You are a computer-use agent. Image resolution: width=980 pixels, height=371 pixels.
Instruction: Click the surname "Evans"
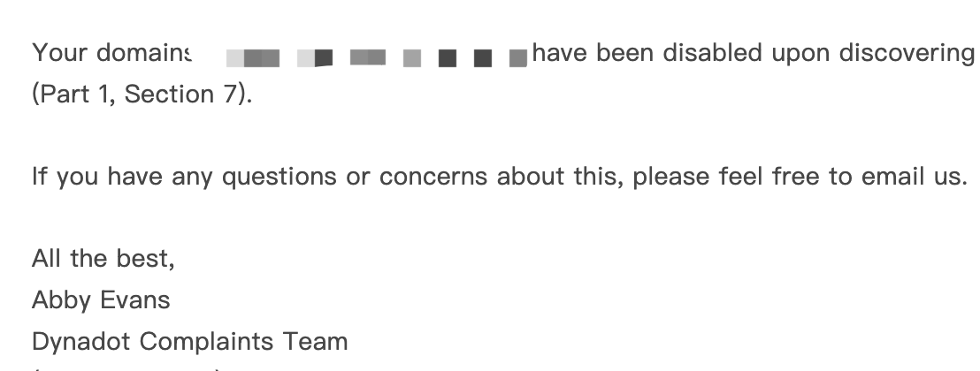[136, 300]
